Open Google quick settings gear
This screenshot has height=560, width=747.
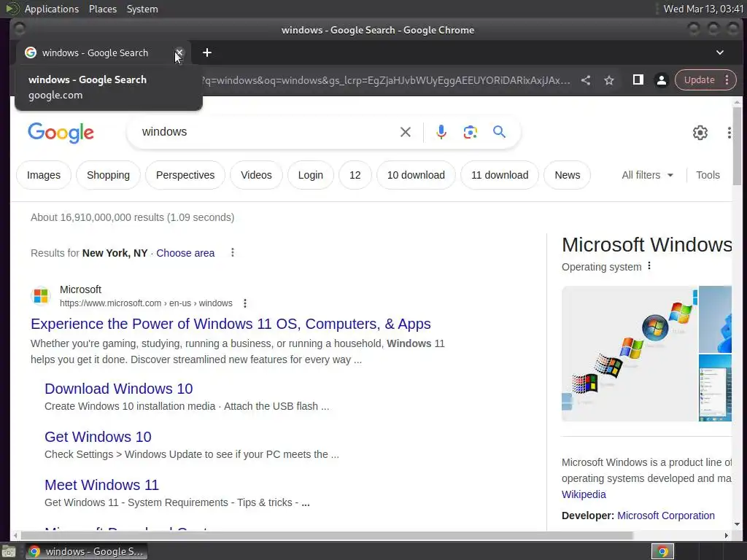coord(700,133)
